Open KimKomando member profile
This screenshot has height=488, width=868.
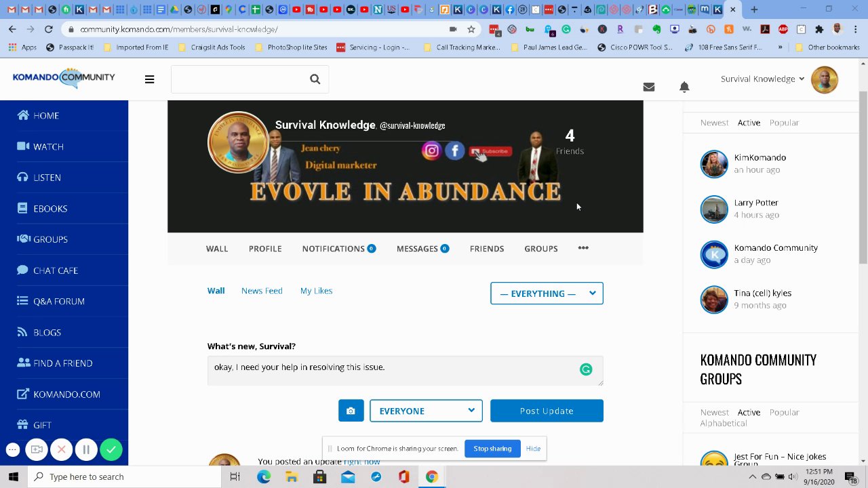pyautogui.click(x=759, y=157)
